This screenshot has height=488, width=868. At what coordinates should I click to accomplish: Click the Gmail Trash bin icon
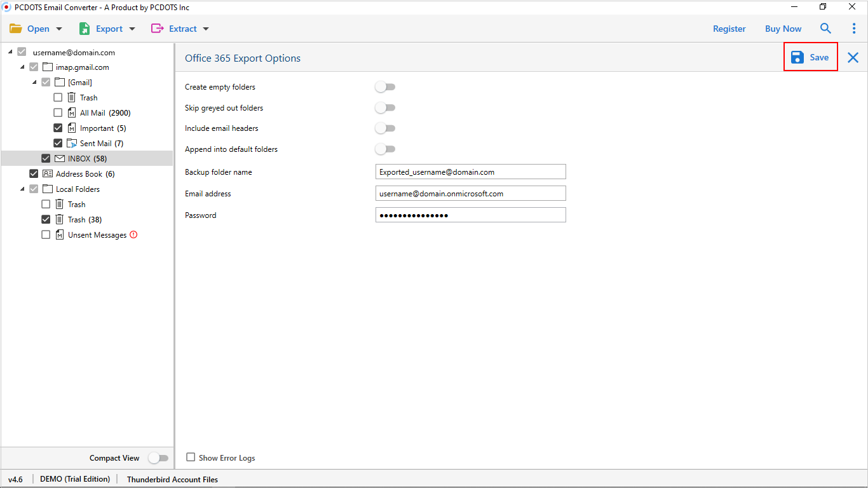pyautogui.click(x=71, y=97)
